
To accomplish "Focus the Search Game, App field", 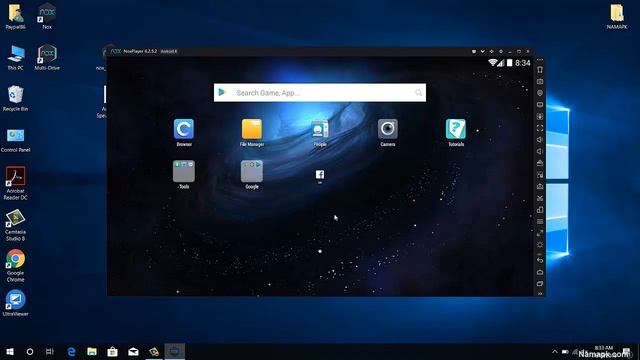I will pyautogui.click(x=320, y=93).
